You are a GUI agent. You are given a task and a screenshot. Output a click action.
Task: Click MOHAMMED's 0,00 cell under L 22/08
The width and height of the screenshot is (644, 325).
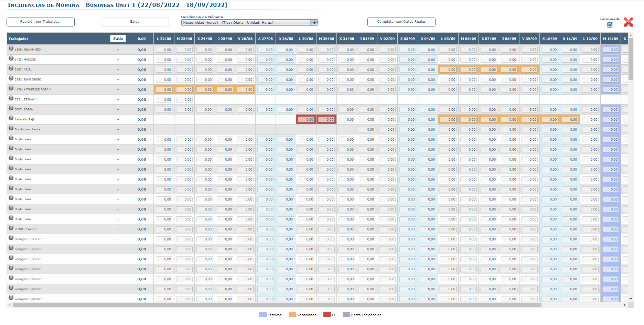pos(164,49)
